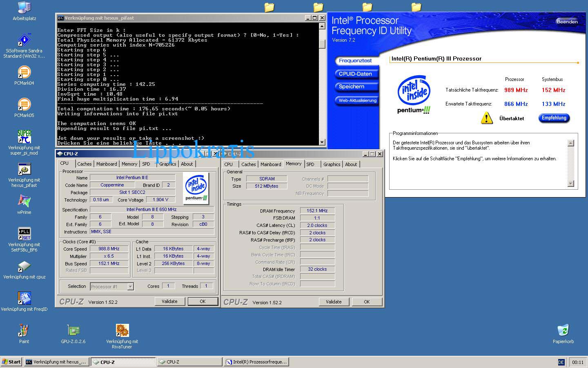Viewport: 588px width, 368px height.
Task: Click console scrollbar up arrow
Action: tap(322, 26)
